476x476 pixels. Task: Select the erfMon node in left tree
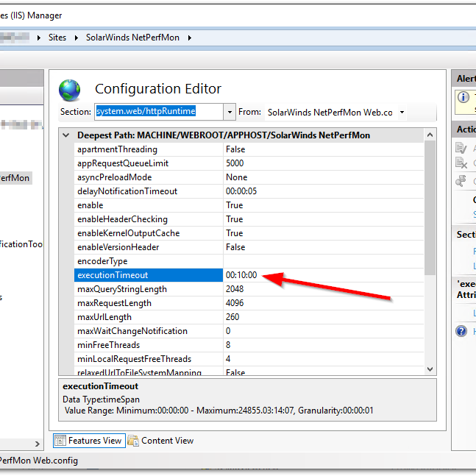[15, 178]
